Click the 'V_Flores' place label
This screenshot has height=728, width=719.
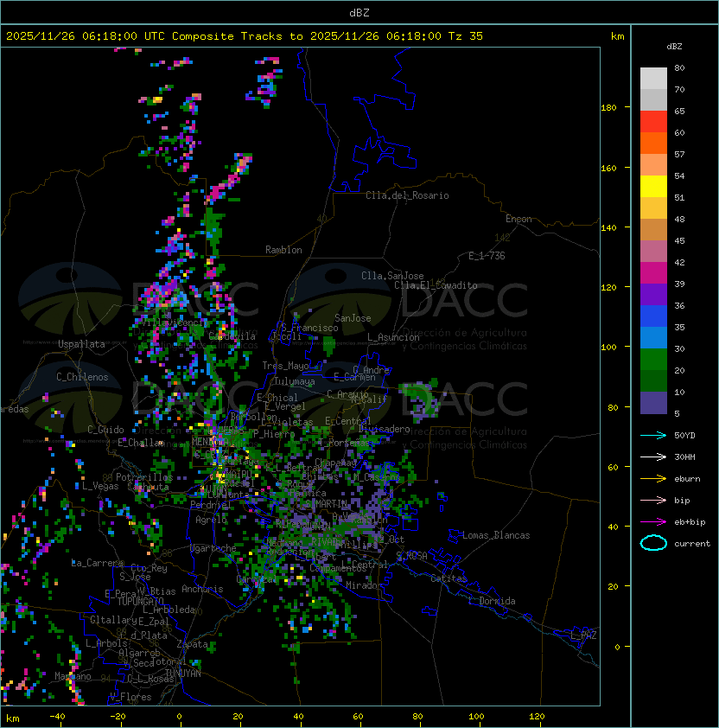click(x=130, y=697)
